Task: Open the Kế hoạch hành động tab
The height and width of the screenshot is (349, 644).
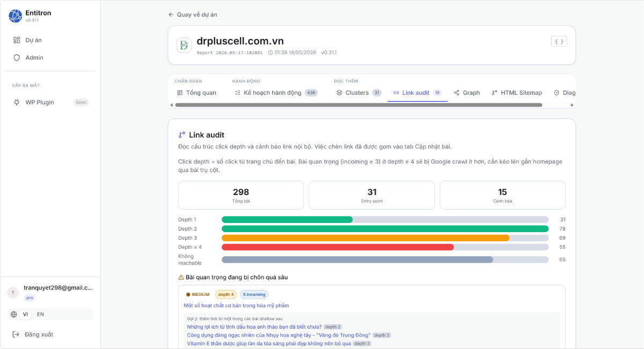Action: point(276,93)
